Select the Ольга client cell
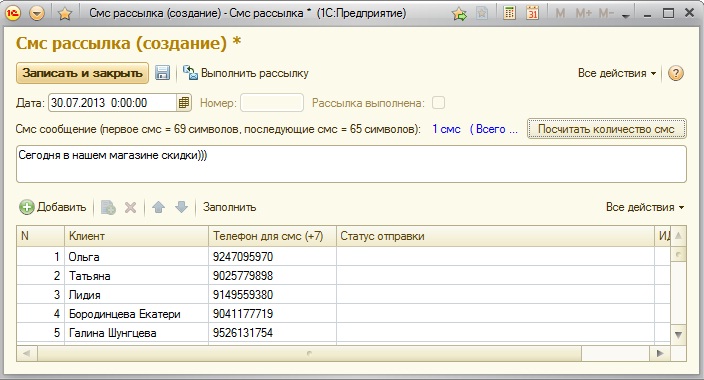This screenshot has height=380, width=704. pyautogui.click(x=136, y=256)
